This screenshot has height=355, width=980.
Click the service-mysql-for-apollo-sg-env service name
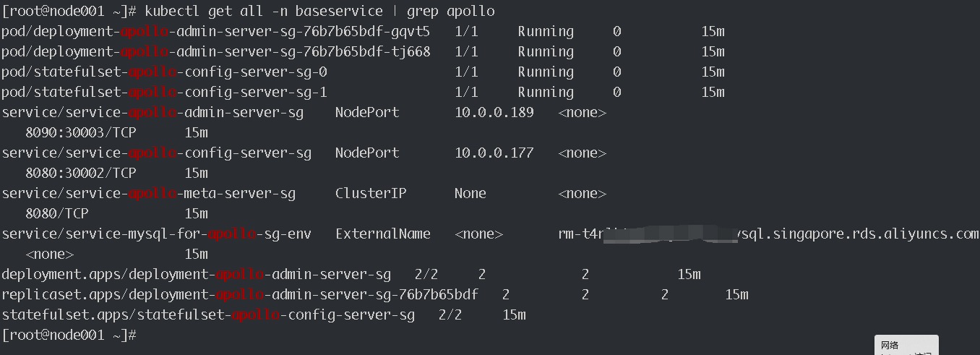click(156, 234)
